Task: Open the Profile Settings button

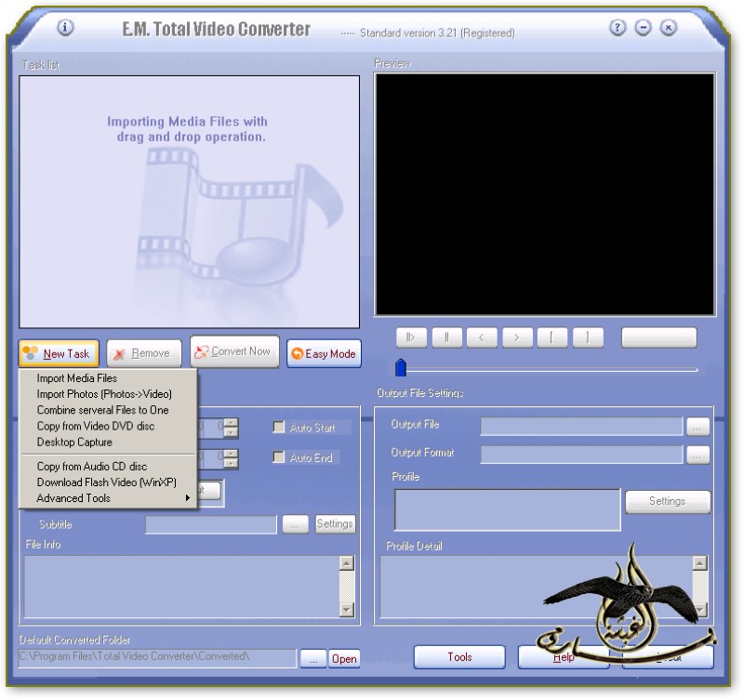Action: (668, 502)
